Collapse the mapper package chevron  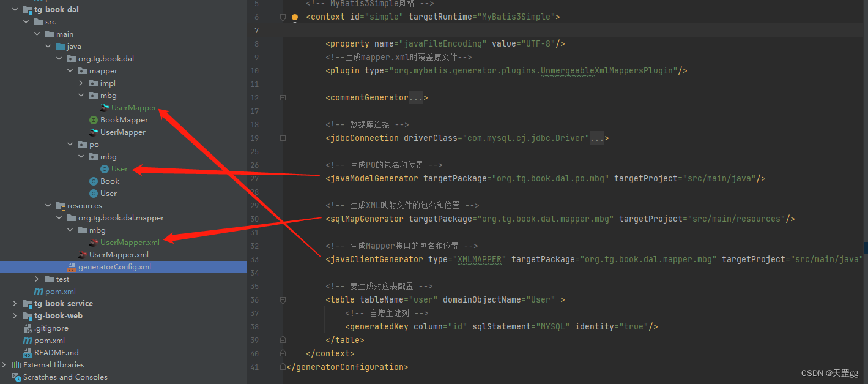point(70,71)
